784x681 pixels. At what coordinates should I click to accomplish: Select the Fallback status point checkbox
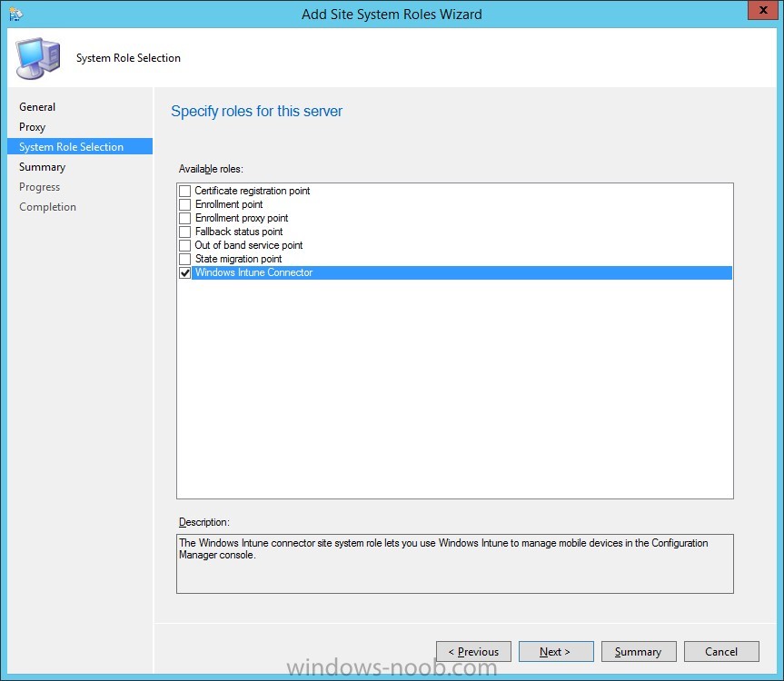(185, 232)
